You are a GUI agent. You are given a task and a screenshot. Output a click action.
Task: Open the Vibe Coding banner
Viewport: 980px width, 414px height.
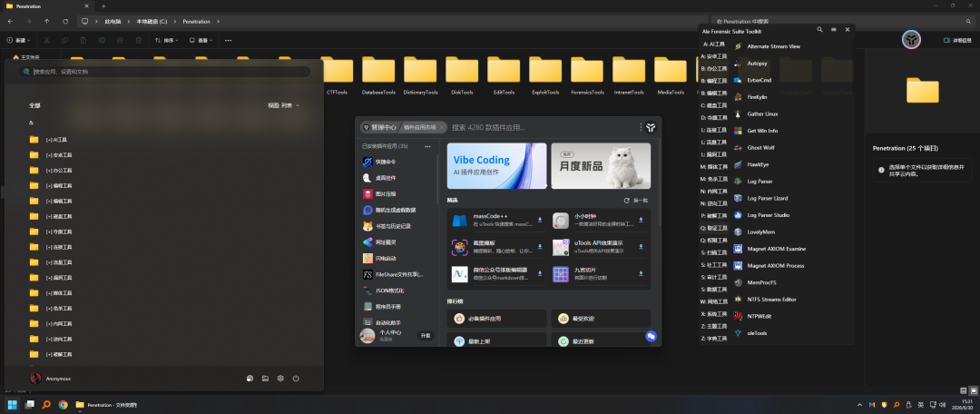[497, 166]
